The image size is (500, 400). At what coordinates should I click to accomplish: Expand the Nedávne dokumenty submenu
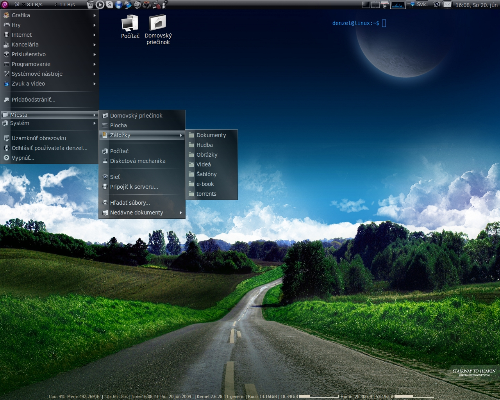(142, 212)
